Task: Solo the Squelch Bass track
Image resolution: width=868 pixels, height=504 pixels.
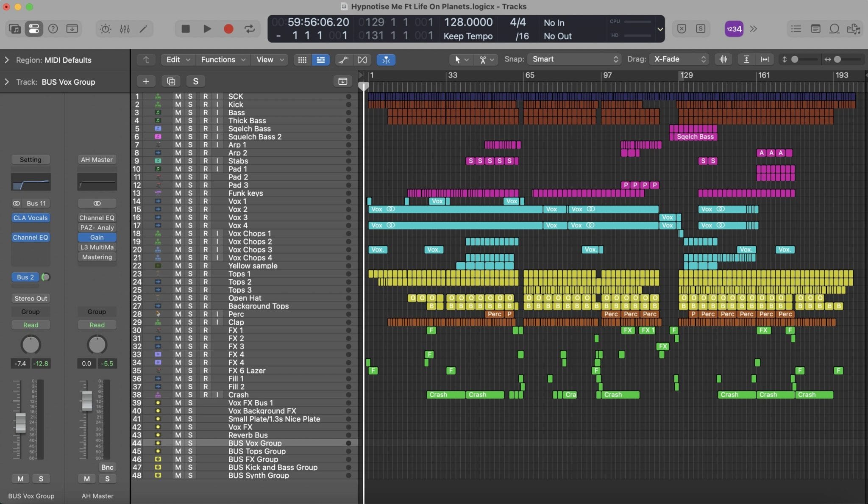Action: [x=191, y=128]
